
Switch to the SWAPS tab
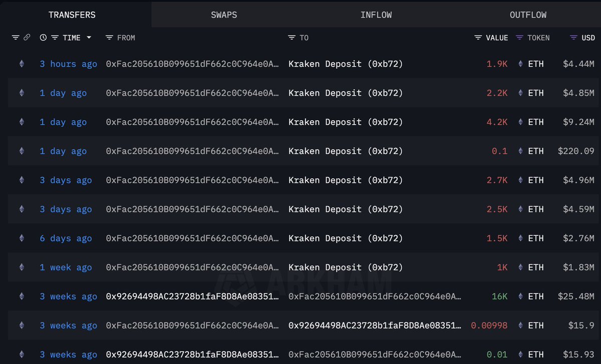(x=224, y=15)
